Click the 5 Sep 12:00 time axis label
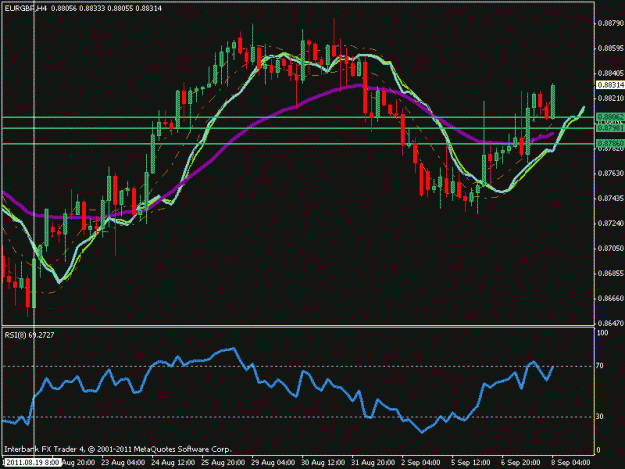The height and width of the screenshot is (469, 625). point(471,463)
